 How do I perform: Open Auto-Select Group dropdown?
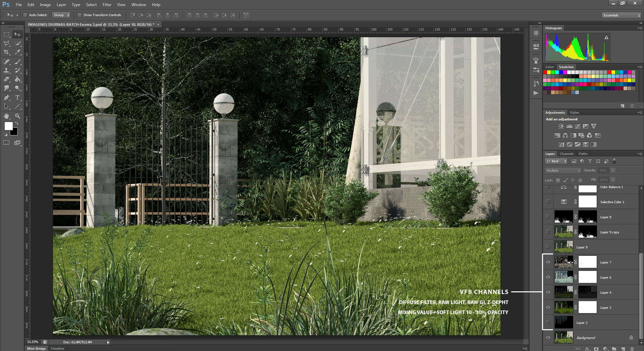point(61,15)
